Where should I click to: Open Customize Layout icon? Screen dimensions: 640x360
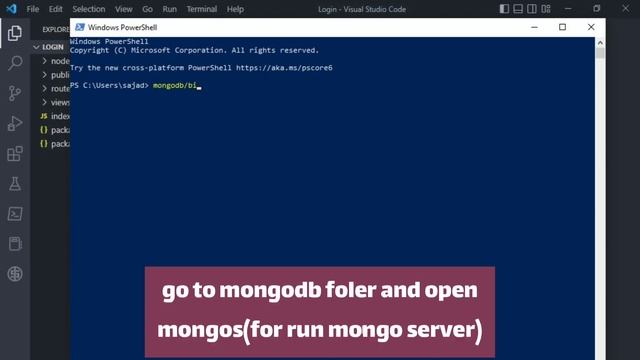546,9
